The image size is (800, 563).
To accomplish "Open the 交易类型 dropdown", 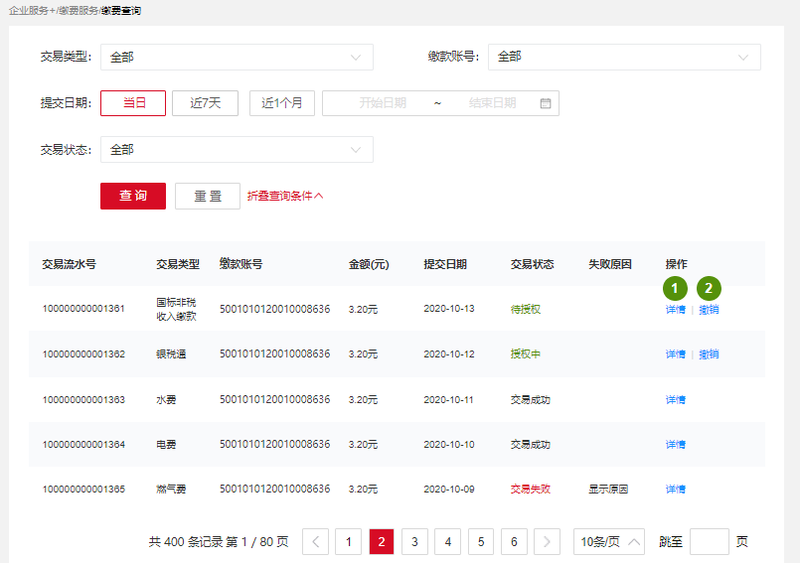I will (x=237, y=57).
